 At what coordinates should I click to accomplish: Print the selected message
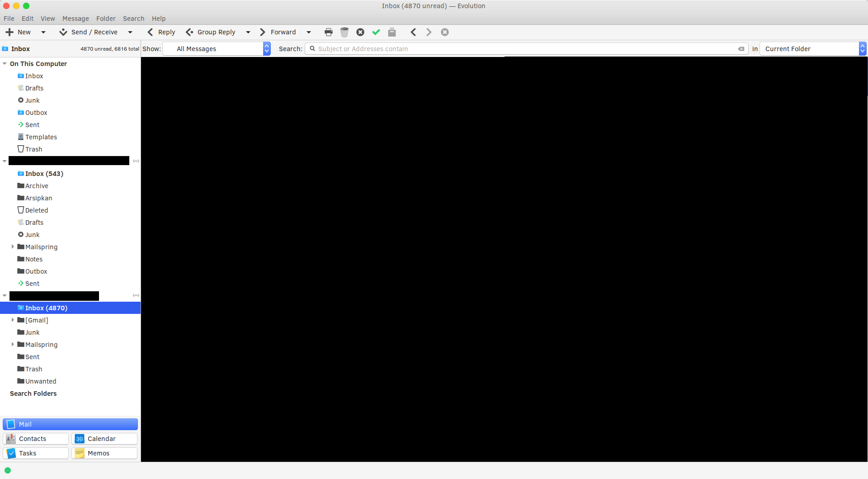328,32
